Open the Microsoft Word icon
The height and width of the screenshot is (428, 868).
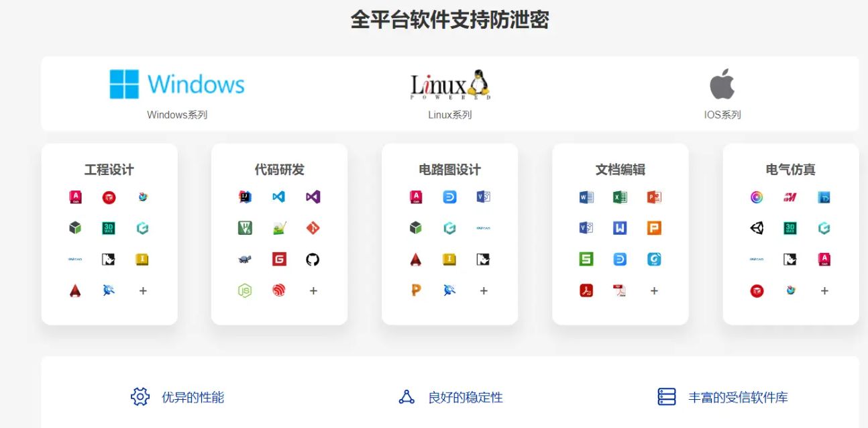click(x=586, y=197)
